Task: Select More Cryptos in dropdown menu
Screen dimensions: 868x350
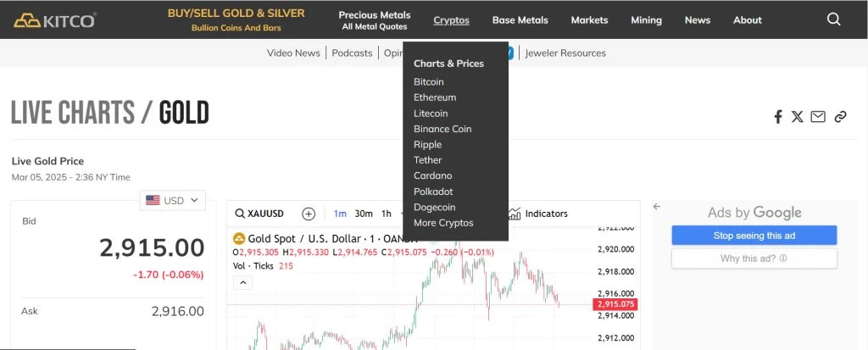Action: 443,223
